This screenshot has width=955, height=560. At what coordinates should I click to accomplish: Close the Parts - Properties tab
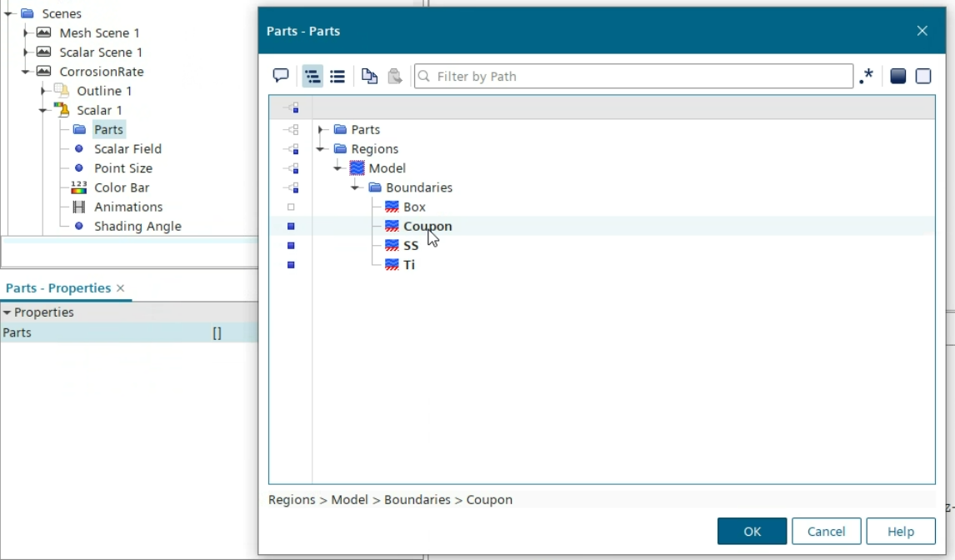click(x=121, y=288)
